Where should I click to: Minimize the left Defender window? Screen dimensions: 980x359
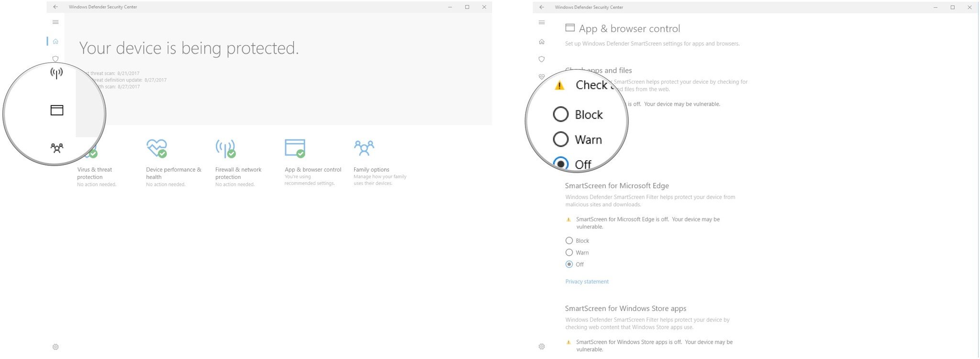pyautogui.click(x=450, y=7)
